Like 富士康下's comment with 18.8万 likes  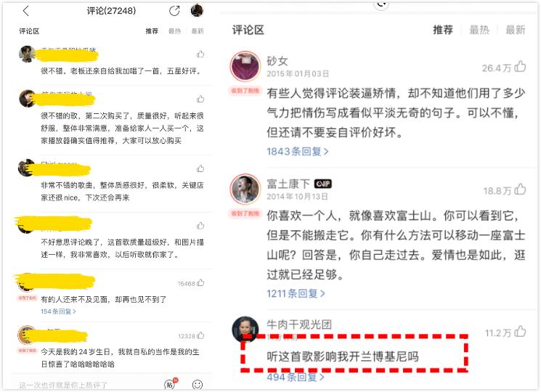[520, 189]
